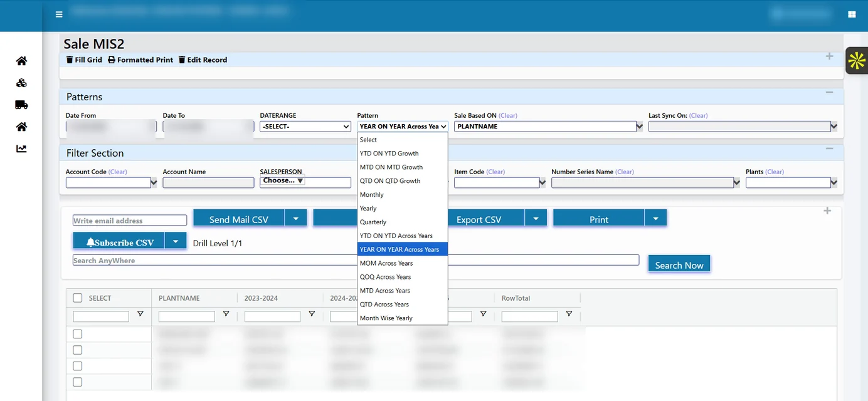Select the Monthly pattern option
The image size is (868, 401).
point(403,195)
